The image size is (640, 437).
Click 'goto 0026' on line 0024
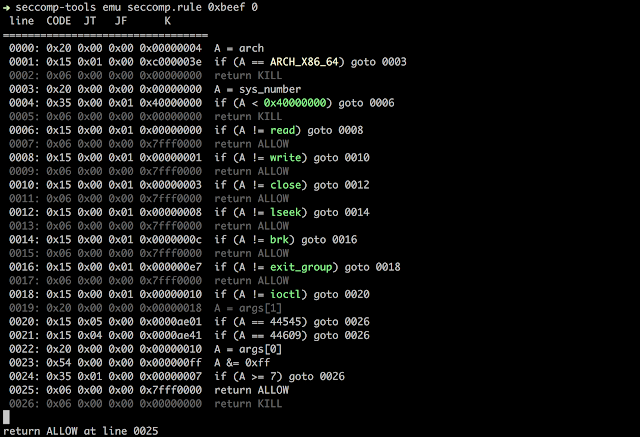click(317, 376)
